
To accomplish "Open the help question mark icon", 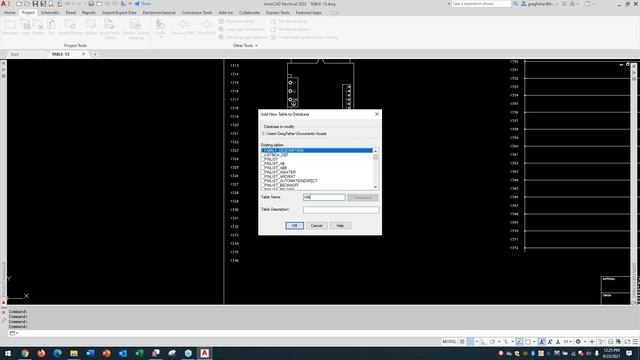I will pos(588,4).
